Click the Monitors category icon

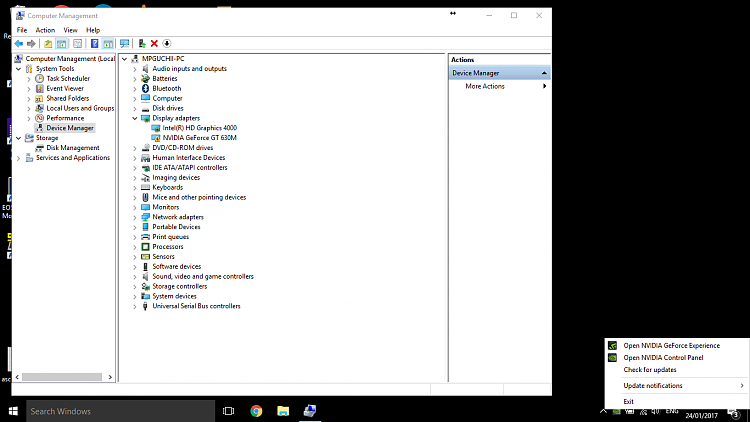coord(145,207)
